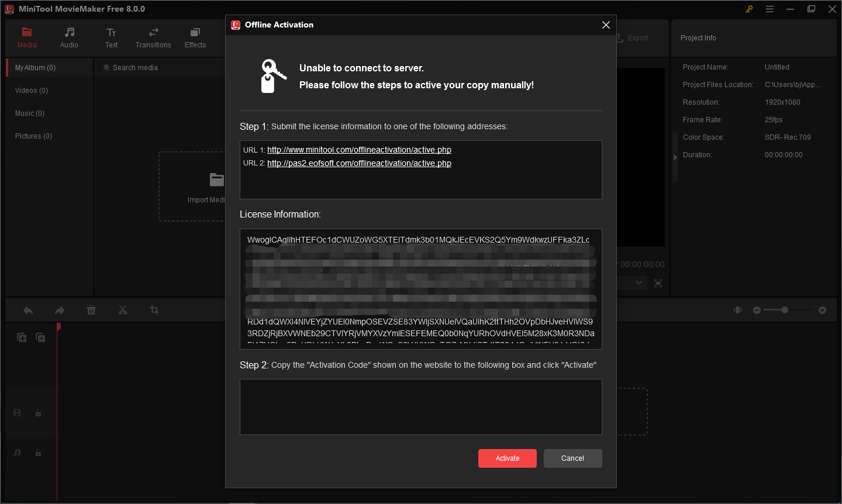Click the delete trash icon

click(x=91, y=310)
